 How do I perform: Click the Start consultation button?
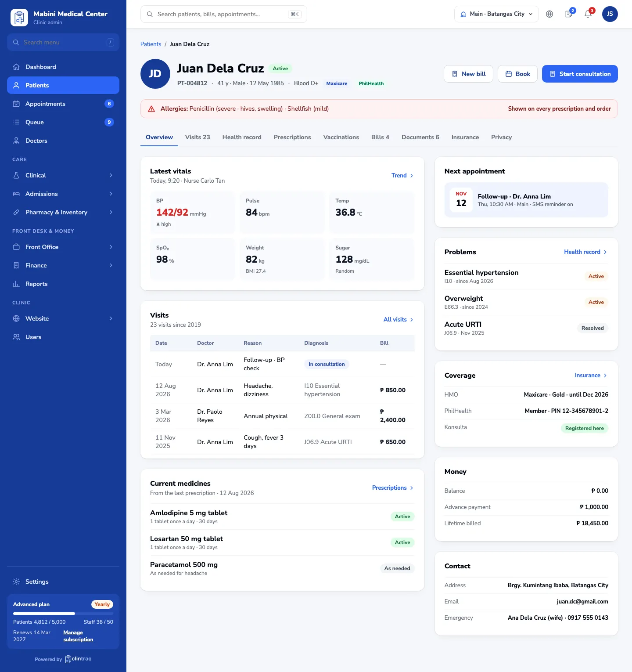pos(580,74)
